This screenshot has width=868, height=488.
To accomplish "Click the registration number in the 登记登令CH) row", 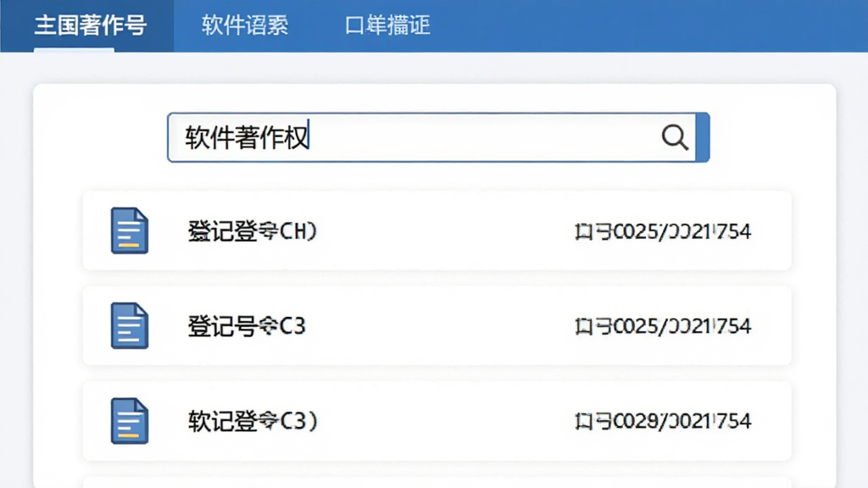I will pos(663,231).
